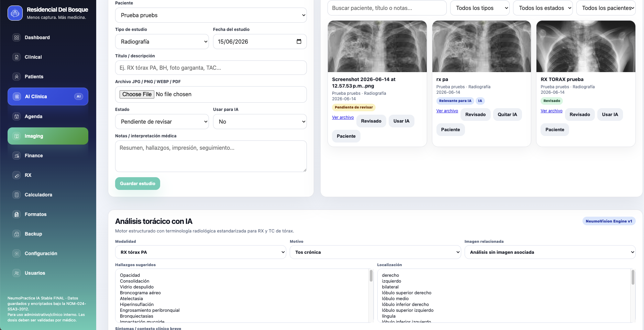Navigate to Agenda
The width and height of the screenshot is (644, 330).
point(48,116)
